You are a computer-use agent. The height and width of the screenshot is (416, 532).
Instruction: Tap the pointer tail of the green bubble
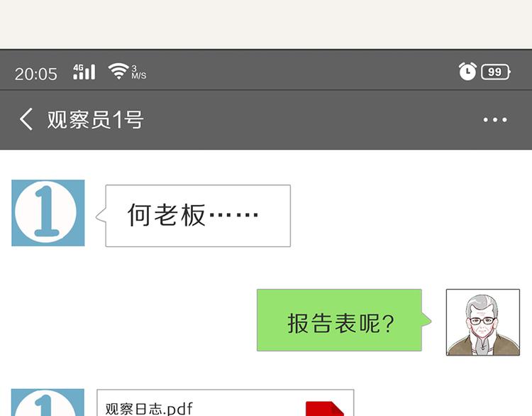coord(426,320)
